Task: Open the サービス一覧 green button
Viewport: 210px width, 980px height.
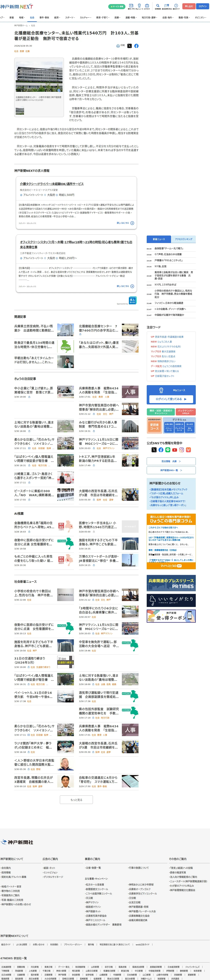Action: point(117,7)
